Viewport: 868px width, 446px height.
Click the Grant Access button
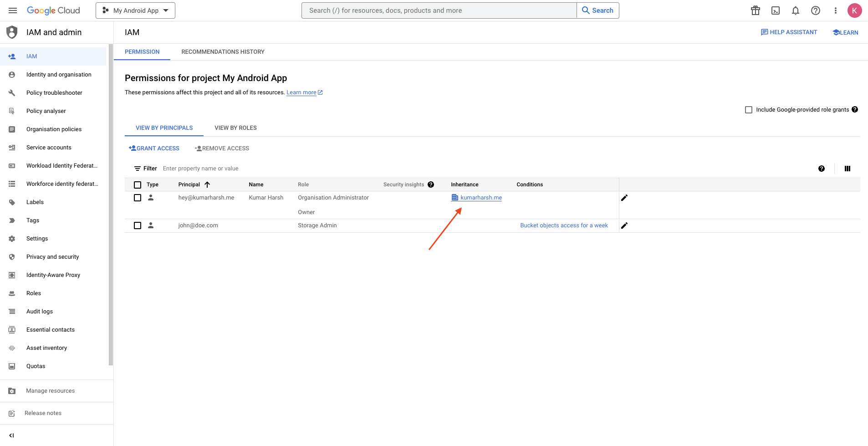tap(154, 149)
